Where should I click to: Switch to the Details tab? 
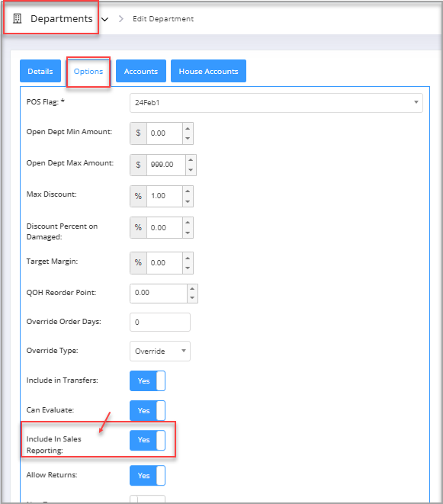(40, 71)
